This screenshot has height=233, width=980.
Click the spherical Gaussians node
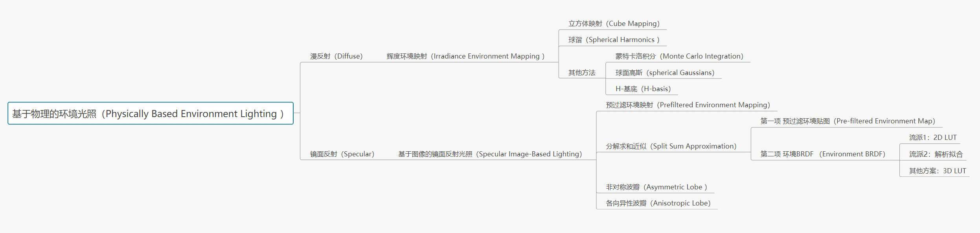[x=664, y=73]
